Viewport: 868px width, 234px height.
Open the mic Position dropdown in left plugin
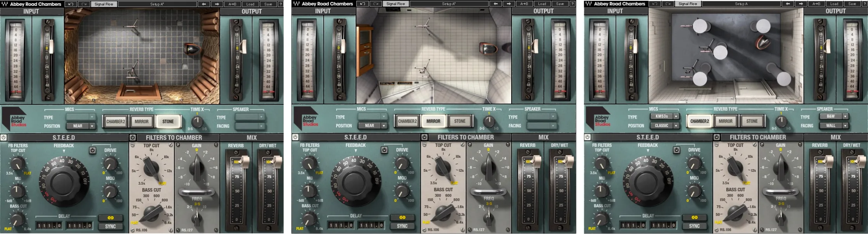(80, 126)
